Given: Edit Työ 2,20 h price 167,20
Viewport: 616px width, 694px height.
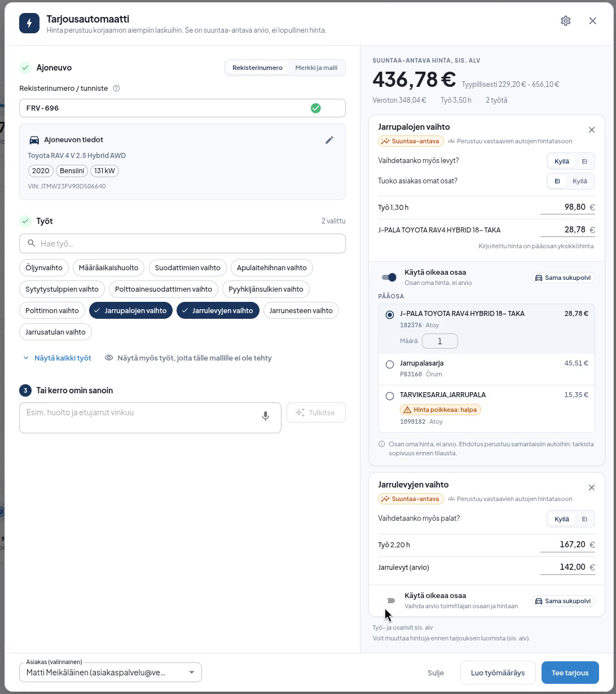Looking at the screenshot, I should (567, 544).
